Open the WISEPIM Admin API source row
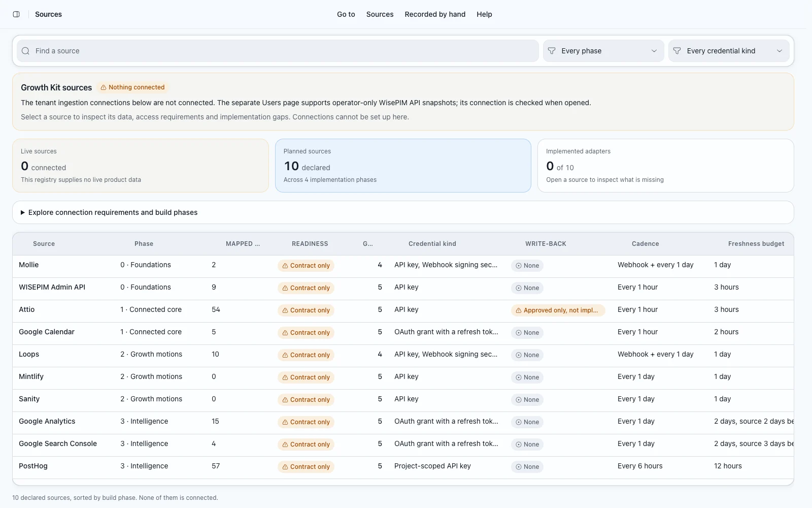Viewport: 812px width, 508px height. click(x=403, y=288)
